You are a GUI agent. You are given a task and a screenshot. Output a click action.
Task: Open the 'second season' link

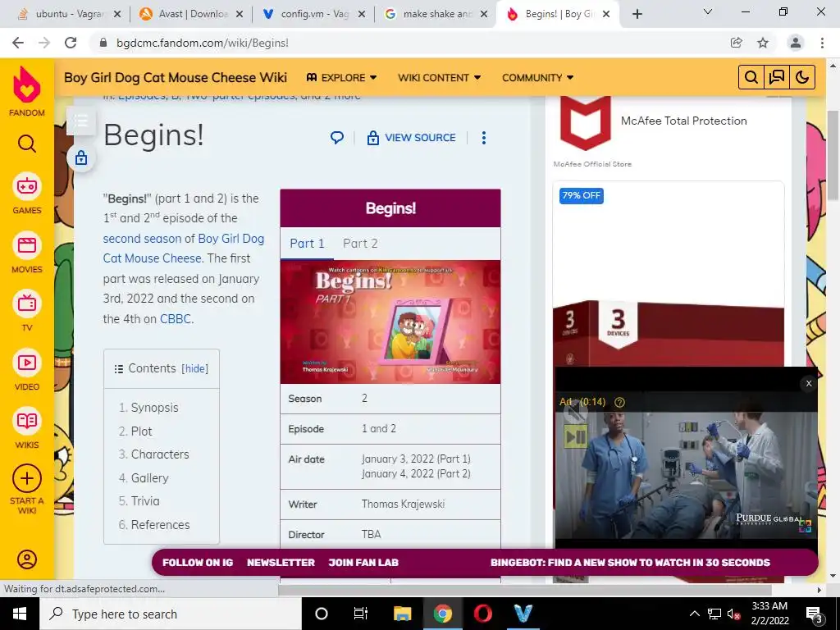[142, 239]
